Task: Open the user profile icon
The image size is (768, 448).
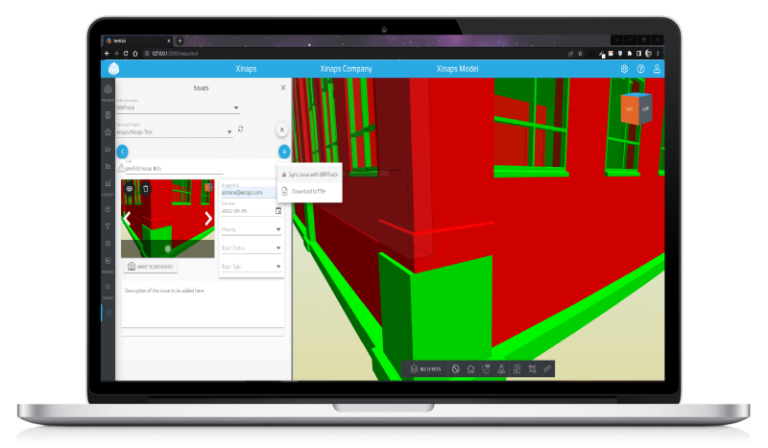Action: [657, 69]
